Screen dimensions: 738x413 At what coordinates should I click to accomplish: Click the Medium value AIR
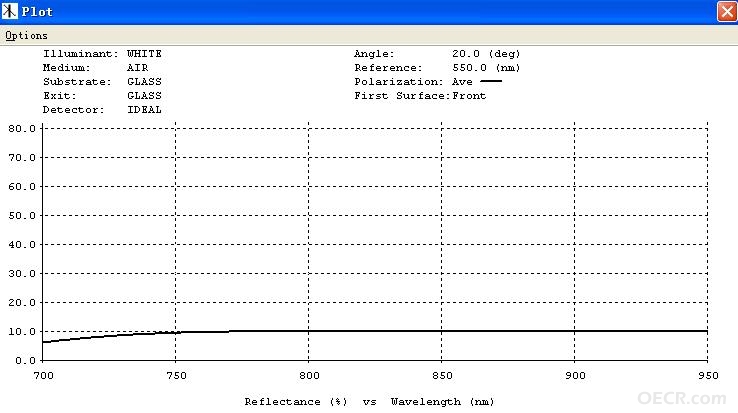tap(137, 68)
